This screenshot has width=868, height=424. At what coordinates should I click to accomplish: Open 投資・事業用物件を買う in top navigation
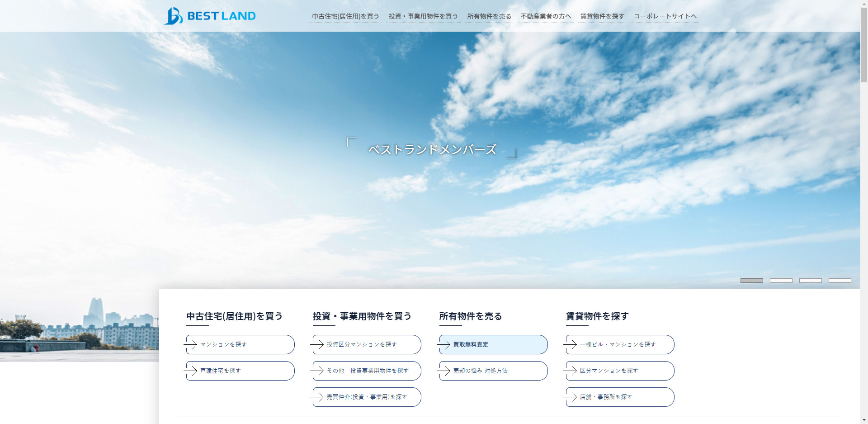[x=423, y=16]
